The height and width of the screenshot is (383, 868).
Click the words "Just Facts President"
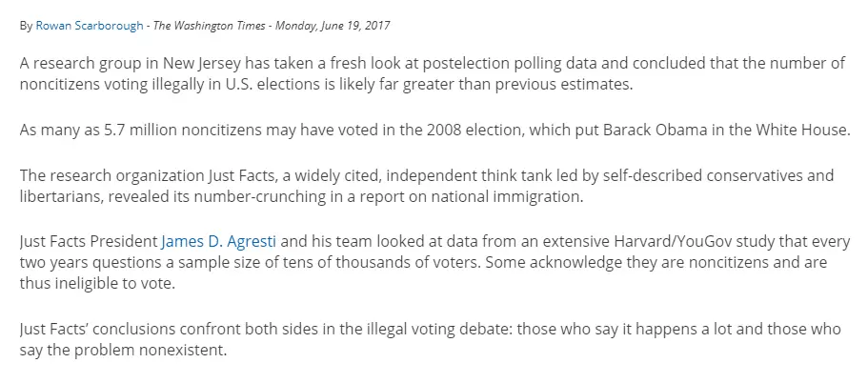click(x=89, y=242)
